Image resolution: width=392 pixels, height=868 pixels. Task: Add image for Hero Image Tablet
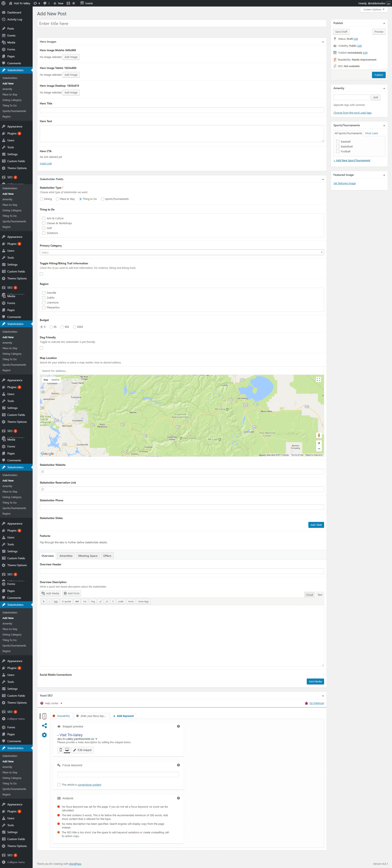click(71, 75)
